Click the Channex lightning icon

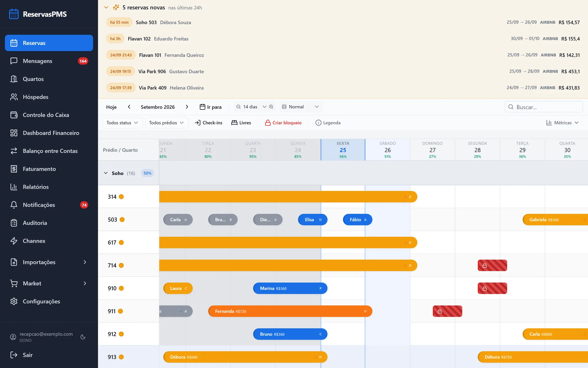[14, 241]
